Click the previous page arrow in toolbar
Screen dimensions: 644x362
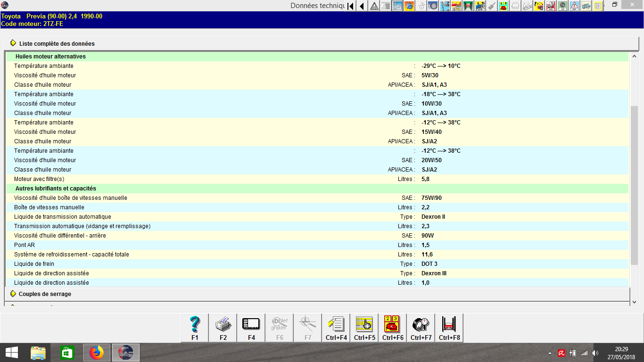(x=362, y=6)
